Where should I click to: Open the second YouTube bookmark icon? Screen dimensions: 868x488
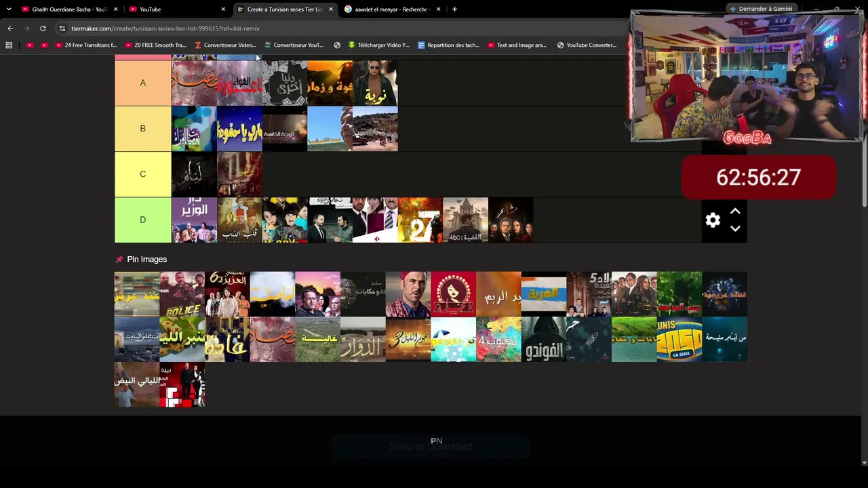pos(44,45)
